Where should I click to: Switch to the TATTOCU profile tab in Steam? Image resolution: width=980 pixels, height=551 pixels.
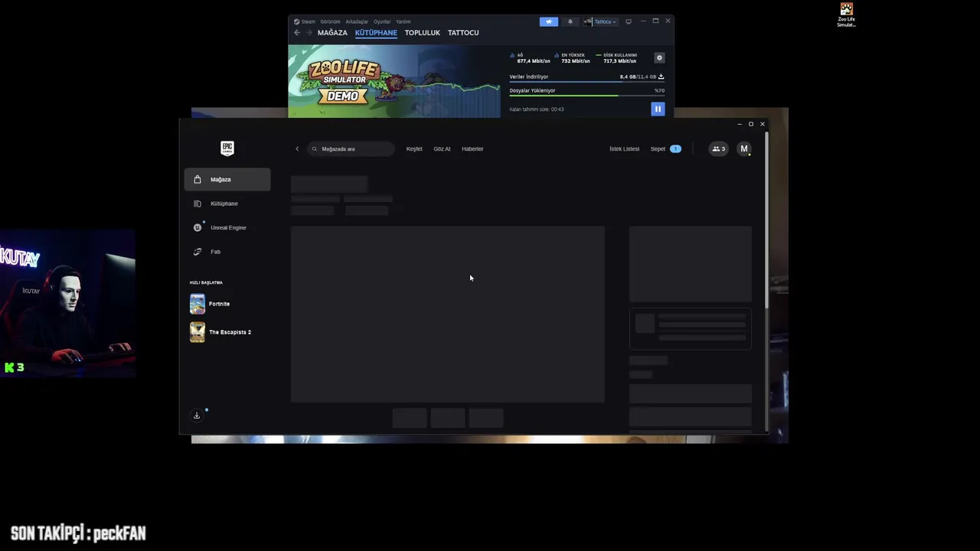[463, 33]
